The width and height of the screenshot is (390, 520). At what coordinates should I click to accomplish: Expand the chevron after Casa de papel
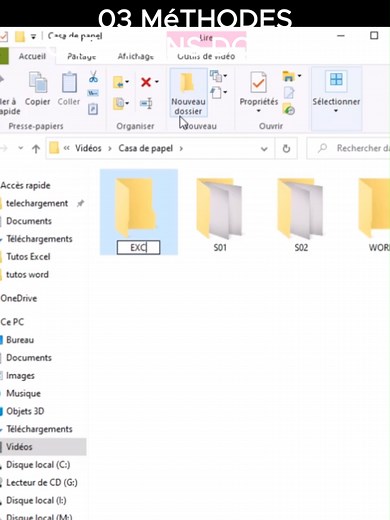click(181, 148)
